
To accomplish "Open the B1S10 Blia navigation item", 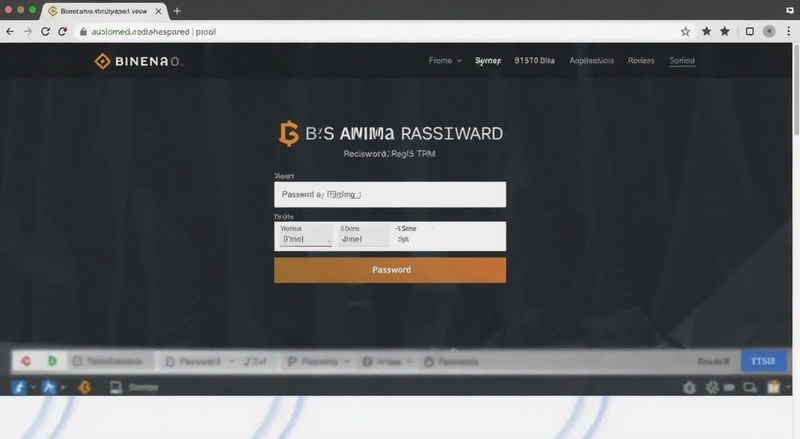I will click(x=534, y=60).
